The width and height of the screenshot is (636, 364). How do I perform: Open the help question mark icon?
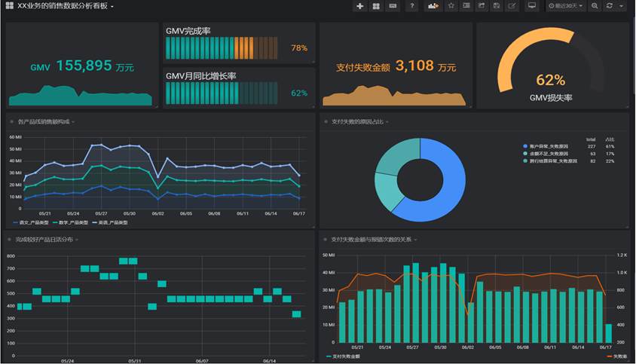[x=411, y=6]
